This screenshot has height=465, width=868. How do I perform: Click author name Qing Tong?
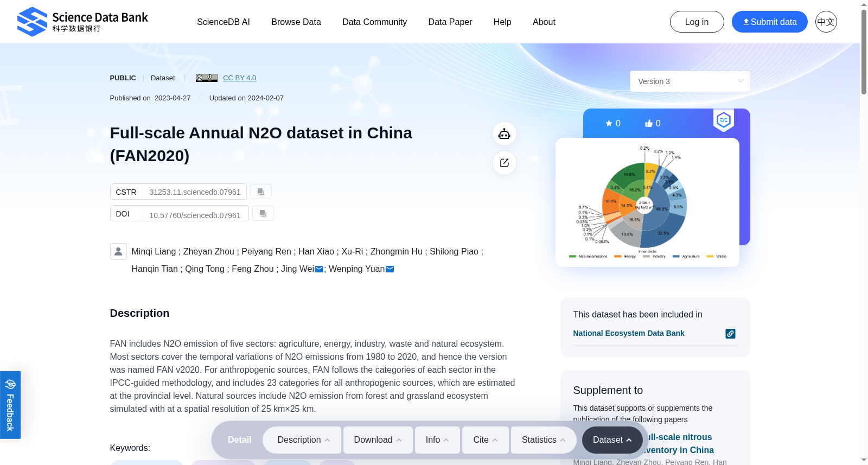[205, 269]
